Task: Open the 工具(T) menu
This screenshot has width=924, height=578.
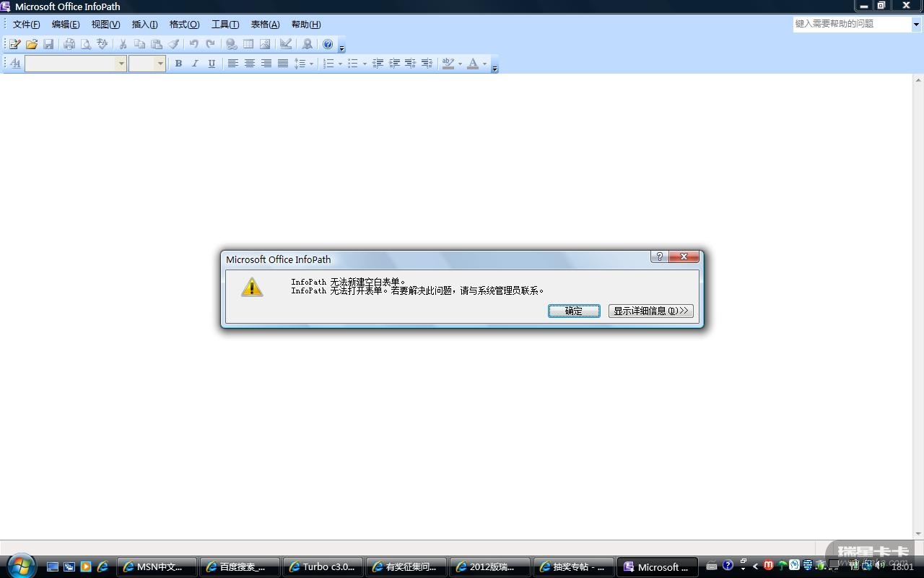Action: 225,25
